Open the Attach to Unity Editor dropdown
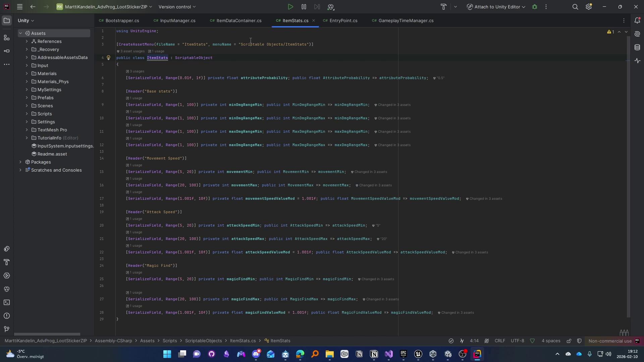 point(496,7)
